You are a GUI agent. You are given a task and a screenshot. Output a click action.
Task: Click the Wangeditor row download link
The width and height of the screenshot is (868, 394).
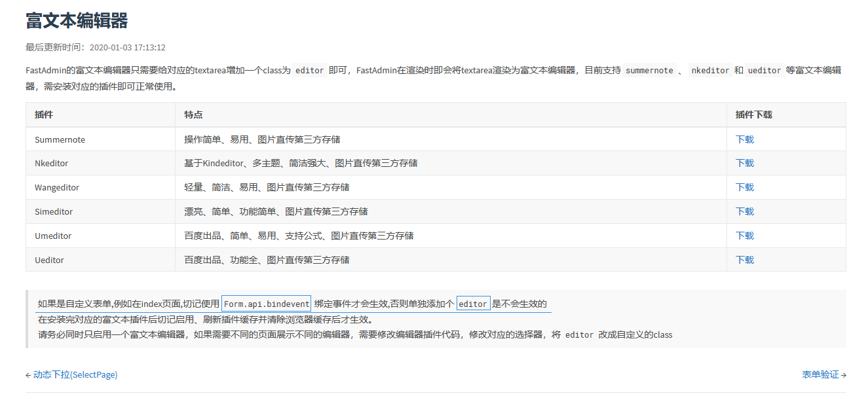coord(744,187)
